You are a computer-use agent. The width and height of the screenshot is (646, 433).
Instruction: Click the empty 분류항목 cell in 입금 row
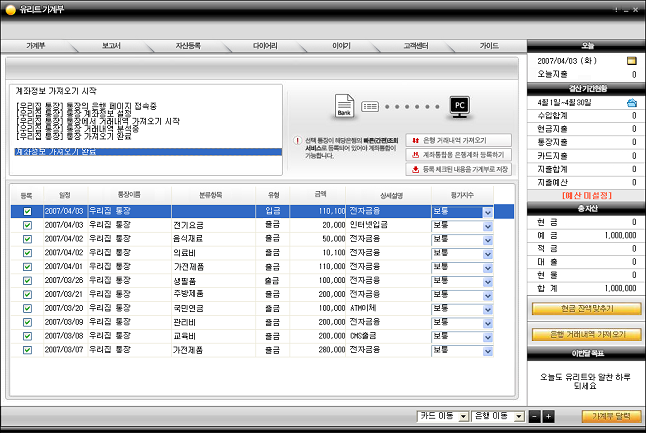[213, 211]
